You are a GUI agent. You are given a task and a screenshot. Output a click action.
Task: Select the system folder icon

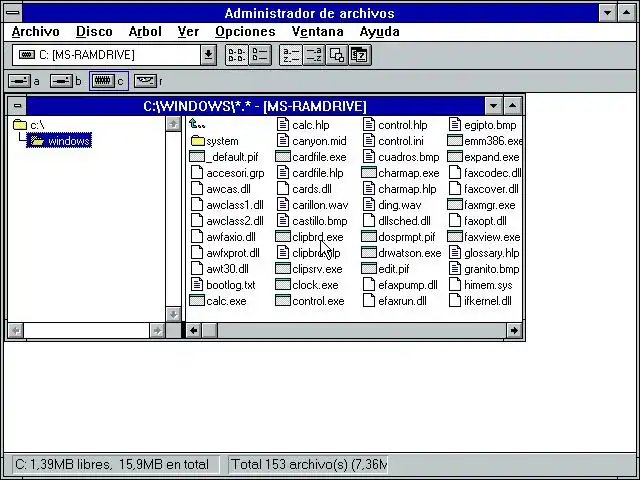[198, 141]
